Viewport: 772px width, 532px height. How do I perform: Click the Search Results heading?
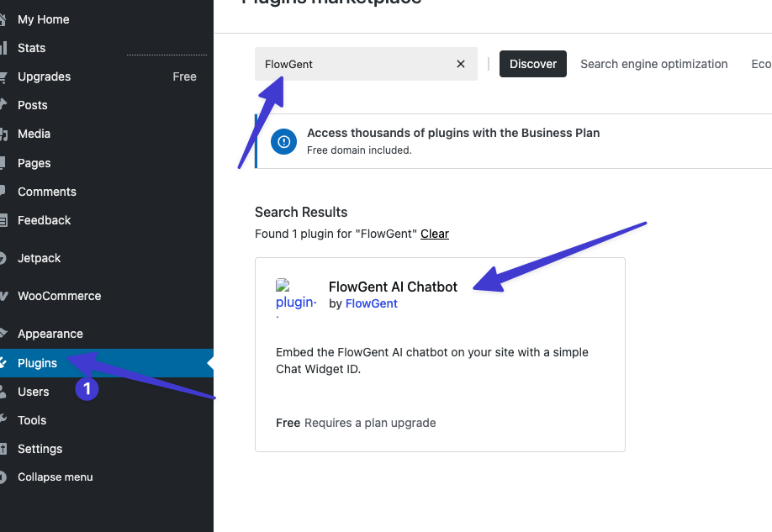301,212
